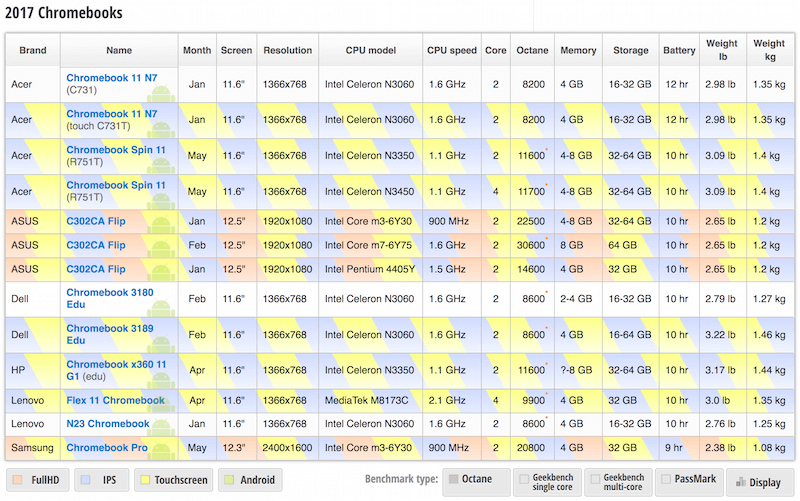Toggle the Touchscreen highlight filter
The image size is (800, 501).
174,480
